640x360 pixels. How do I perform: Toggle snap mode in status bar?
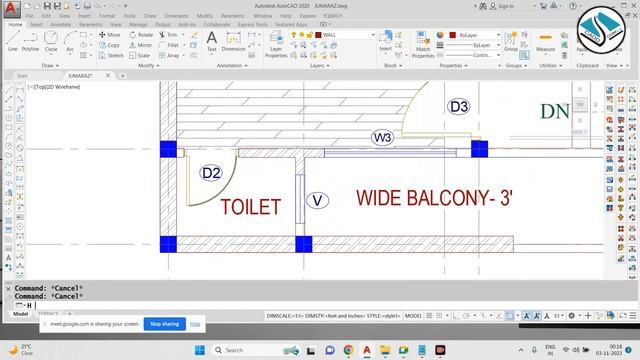coord(439,316)
